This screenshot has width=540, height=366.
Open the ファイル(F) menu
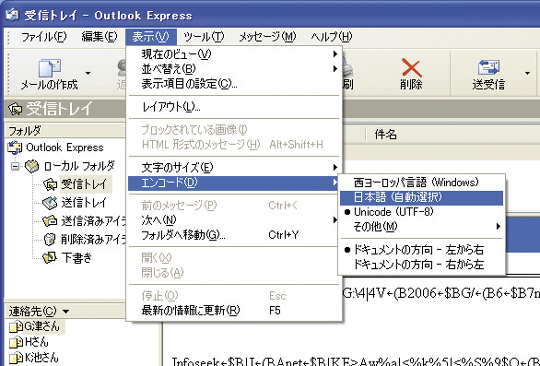[x=44, y=36]
